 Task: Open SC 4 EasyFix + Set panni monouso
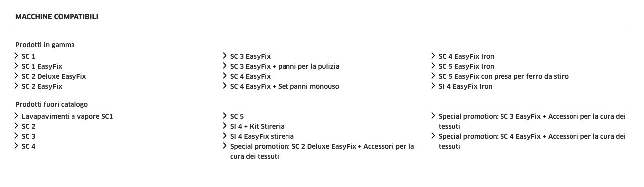pyautogui.click(x=285, y=86)
